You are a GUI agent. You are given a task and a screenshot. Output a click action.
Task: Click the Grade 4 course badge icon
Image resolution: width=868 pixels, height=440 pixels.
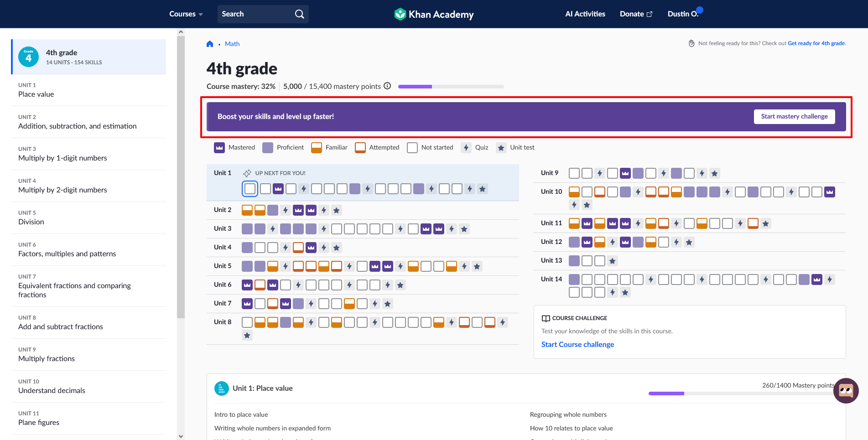coord(28,57)
